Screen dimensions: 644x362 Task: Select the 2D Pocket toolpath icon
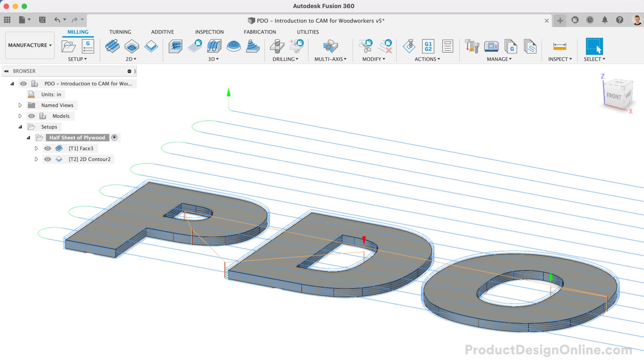[x=131, y=46]
